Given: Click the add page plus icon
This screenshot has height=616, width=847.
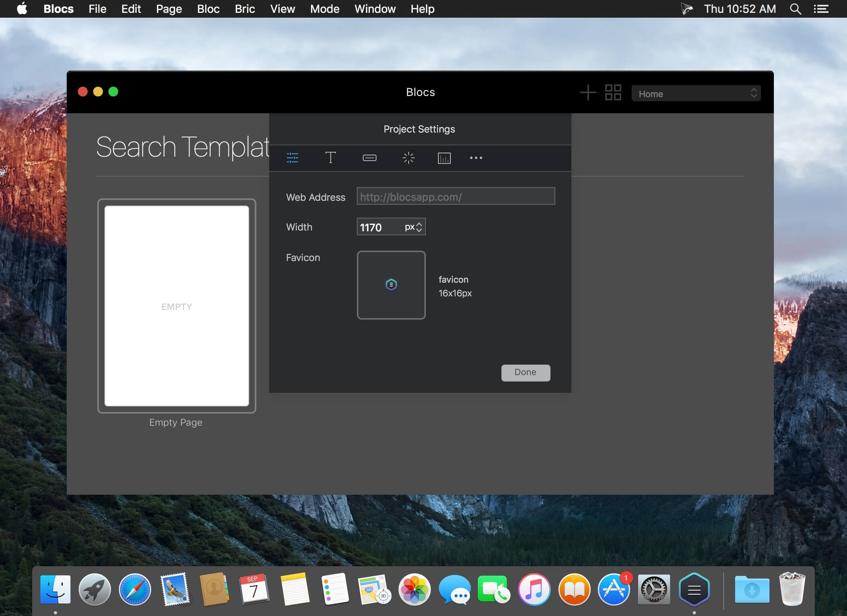Looking at the screenshot, I should (588, 93).
